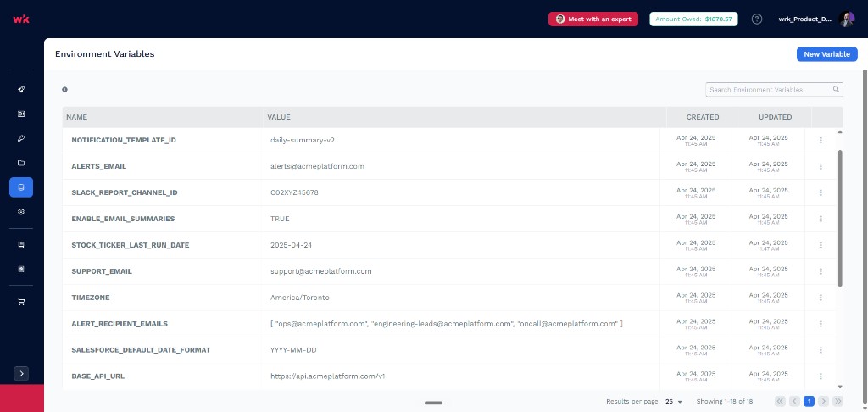868x412 pixels.
Task: Click the https://api.acmeplatform.com/v1 value
Action: tap(328, 376)
